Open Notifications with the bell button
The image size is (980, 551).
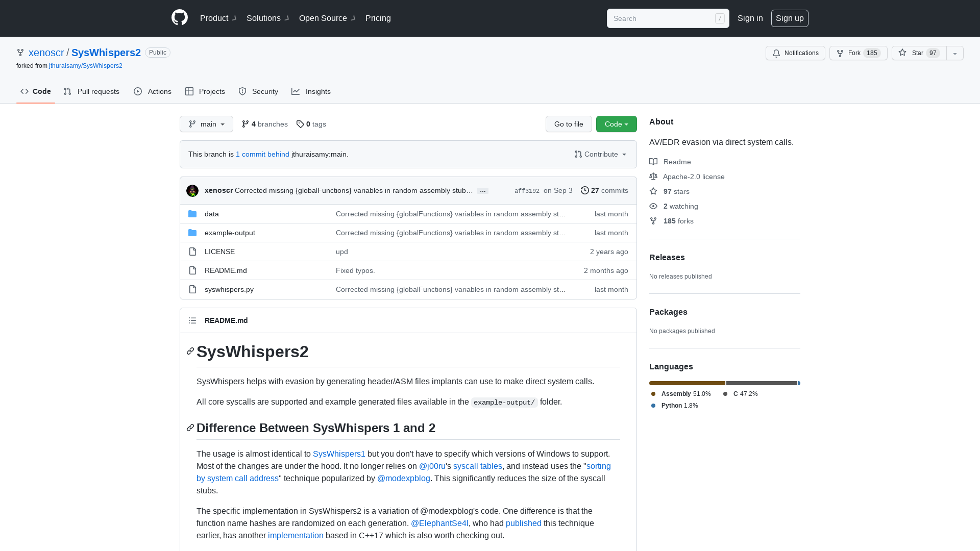[x=795, y=53]
